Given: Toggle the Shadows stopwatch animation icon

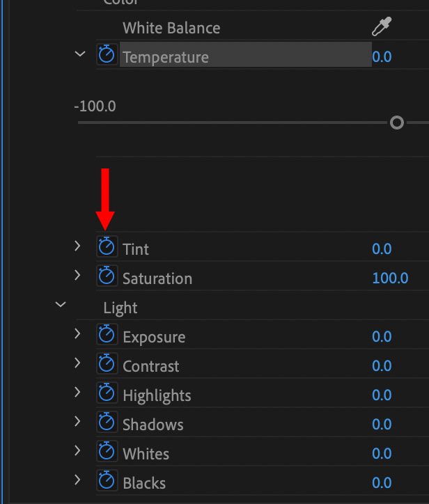Looking at the screenshot, I should click(x=107, y=423).
